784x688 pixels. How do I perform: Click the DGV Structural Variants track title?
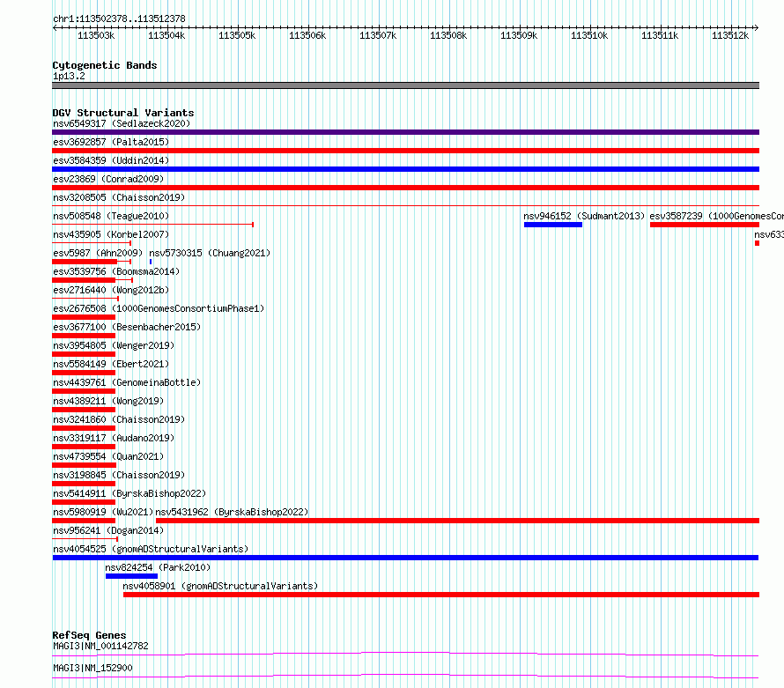click(123, 113)
